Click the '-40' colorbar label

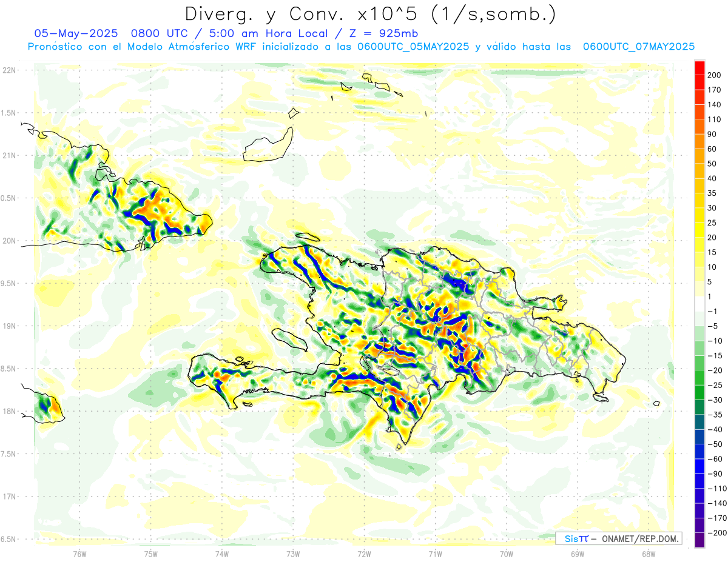coord(715,430)
